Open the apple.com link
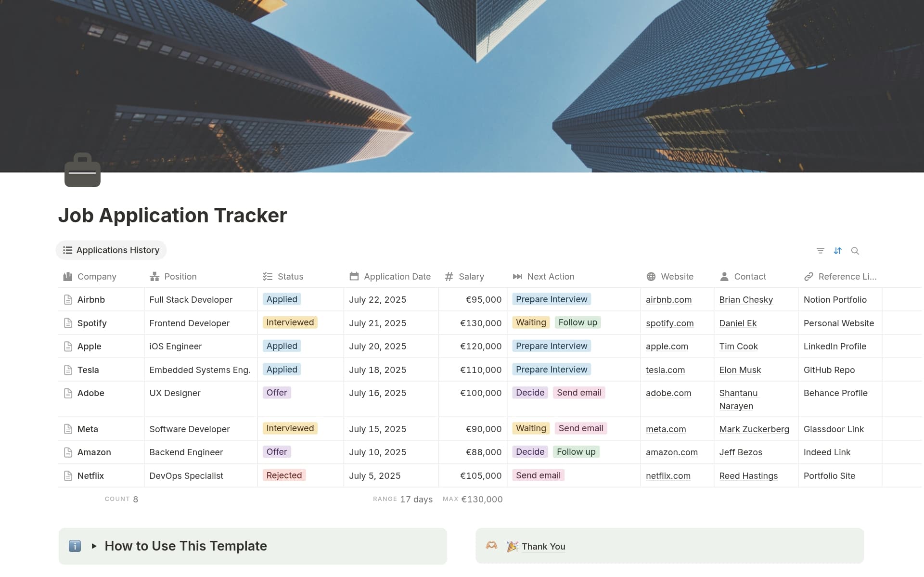The width and height of the screenshot is (924, 577). tap(667, 346)
